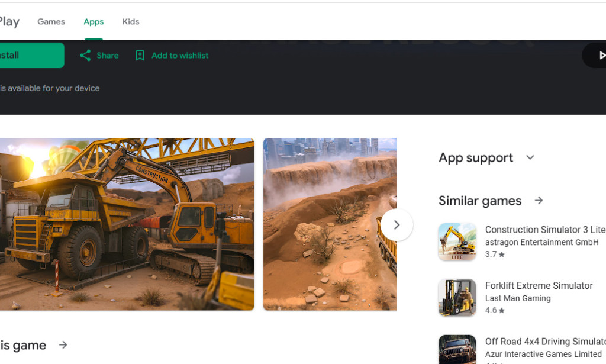This screenshot has width=606, height=364.
Task: Open Construction Simulator 3 Lite title link
Action: pyautogui.click(x=544, y=230)
